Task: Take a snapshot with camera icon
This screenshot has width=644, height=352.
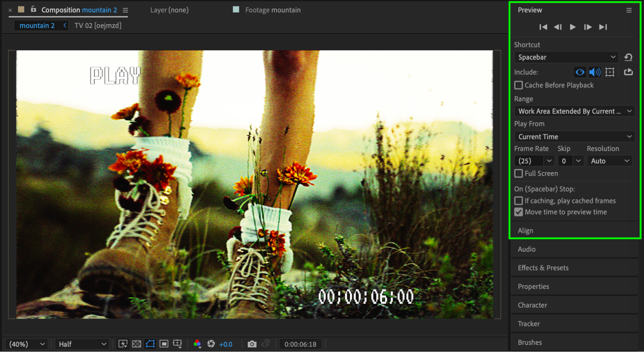Action: coord(252,344)
